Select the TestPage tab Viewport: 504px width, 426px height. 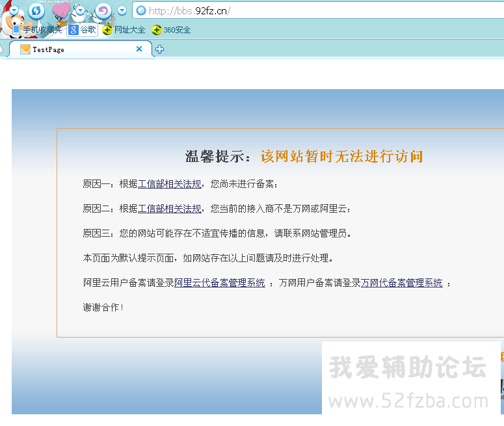pos(81,49)
